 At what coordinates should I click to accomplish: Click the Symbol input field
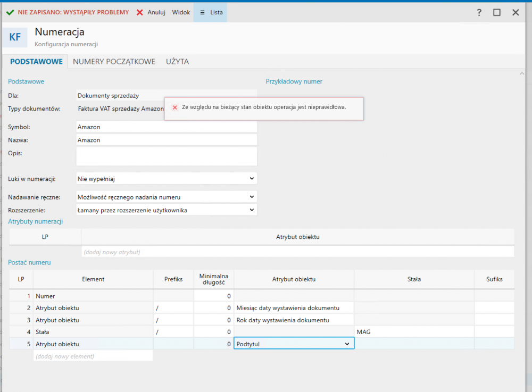click(167, 127)
